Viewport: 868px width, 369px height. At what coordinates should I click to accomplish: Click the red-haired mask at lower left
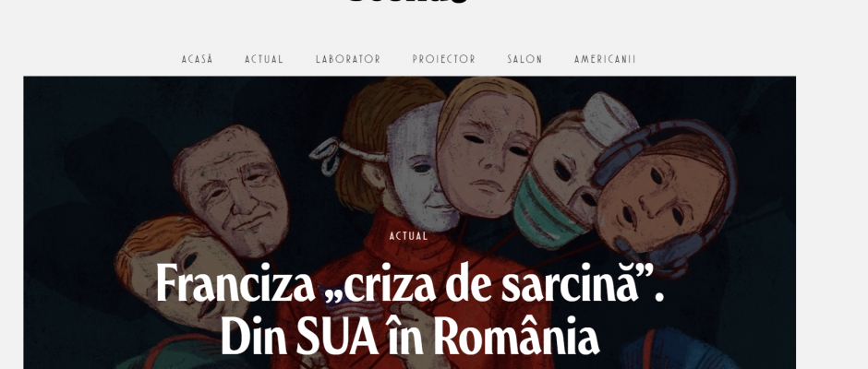(183, 271)
